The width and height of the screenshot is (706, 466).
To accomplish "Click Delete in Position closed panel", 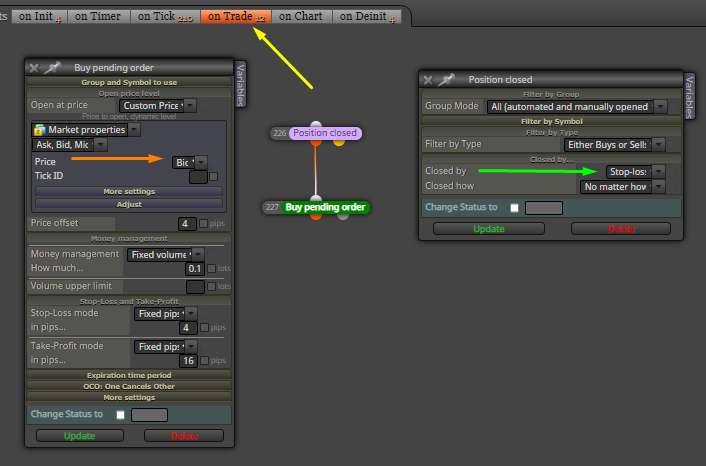I will point(621,229).
